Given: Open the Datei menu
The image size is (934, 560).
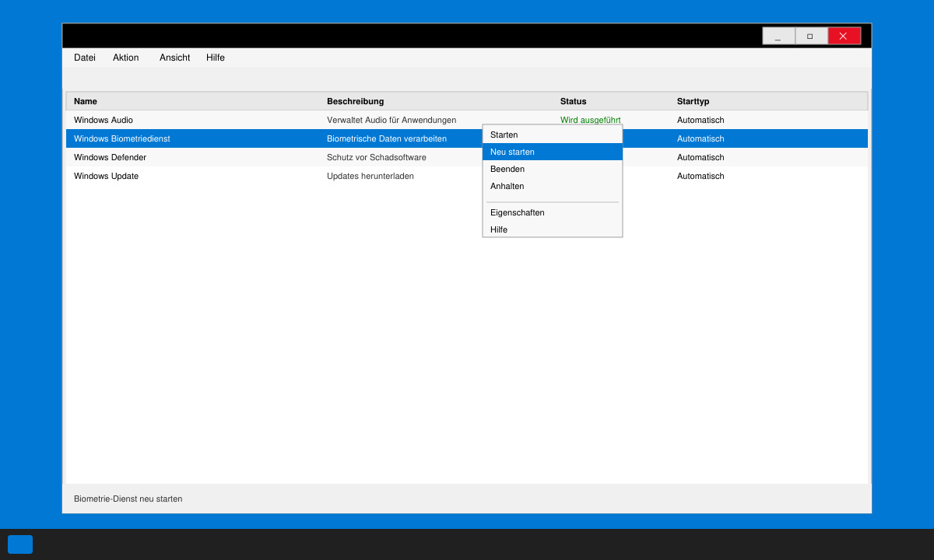Looking at the screenshot, I should click(x=85, y=58).
